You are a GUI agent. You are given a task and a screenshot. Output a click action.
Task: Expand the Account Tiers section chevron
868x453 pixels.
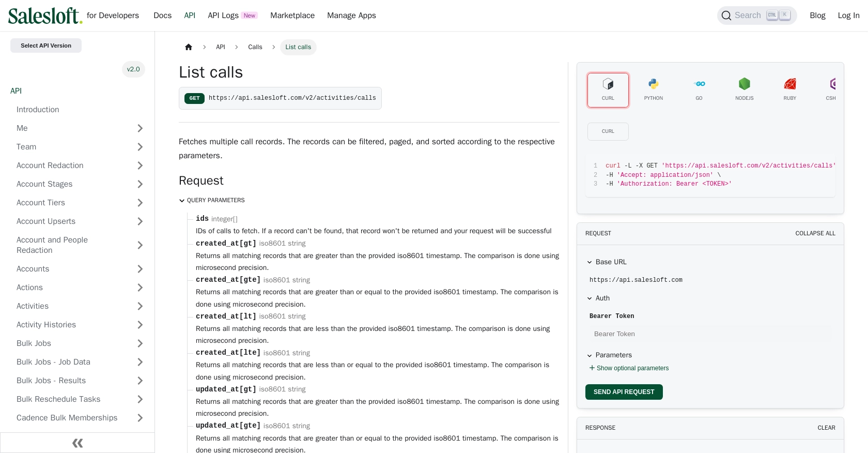[140, 203]
